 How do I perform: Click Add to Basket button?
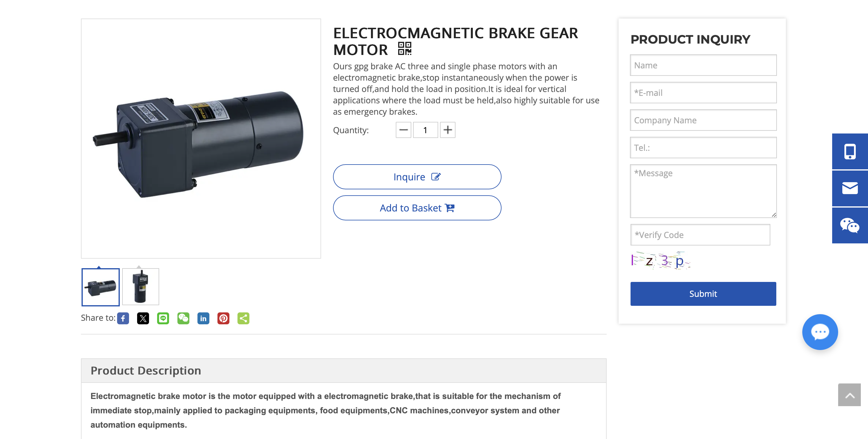click(417, 208)
